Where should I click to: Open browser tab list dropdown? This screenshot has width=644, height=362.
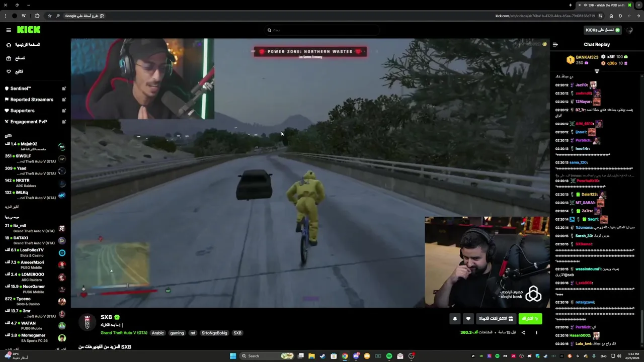pos(639,5)
